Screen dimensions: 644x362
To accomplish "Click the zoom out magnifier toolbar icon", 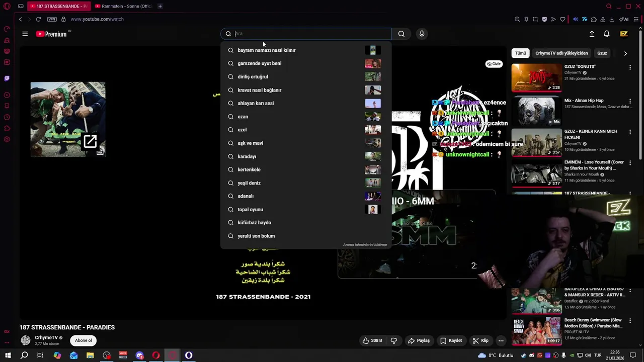I will pos(517,19).
